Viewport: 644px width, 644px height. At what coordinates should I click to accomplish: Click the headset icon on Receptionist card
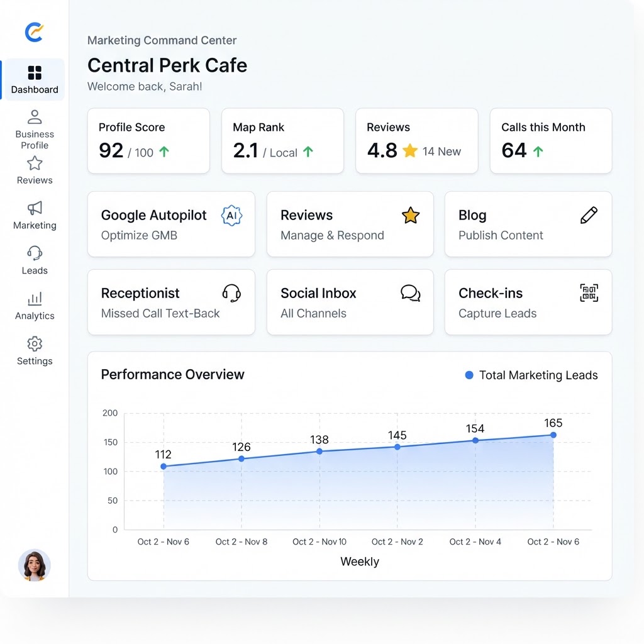click(231, 293)
